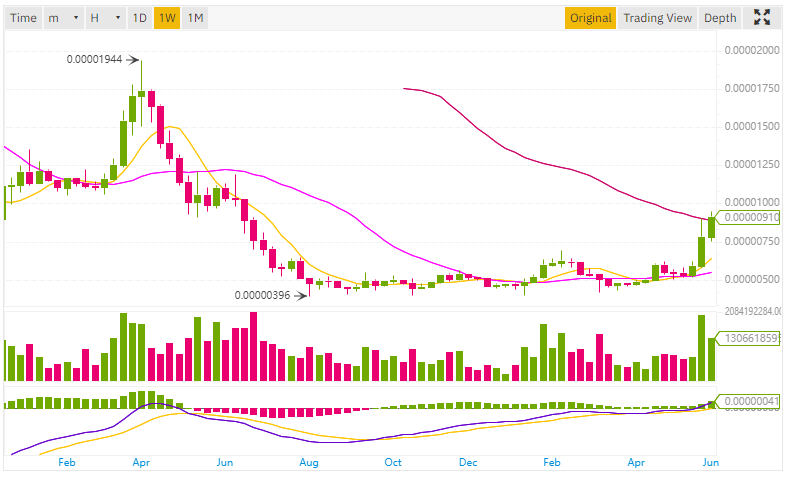Viewport: 789px width, 477px height.
Task: Click the volume tag 130661859
Action: pos(748,338)
